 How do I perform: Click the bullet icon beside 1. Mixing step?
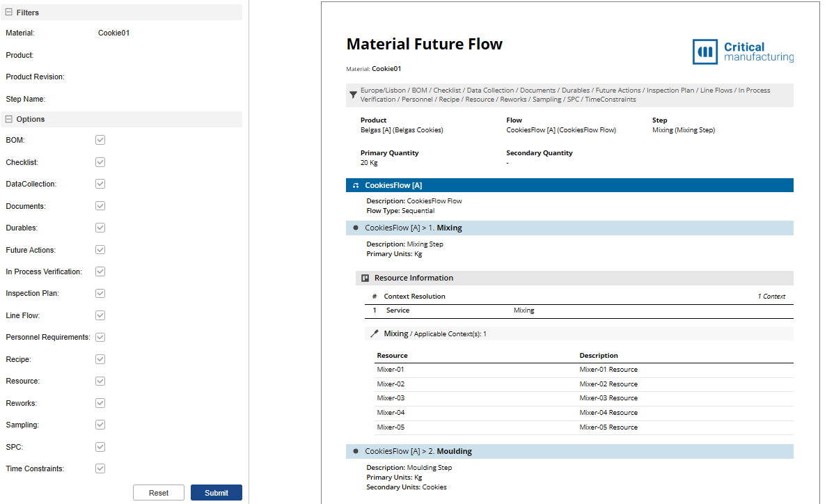[356, 228]
